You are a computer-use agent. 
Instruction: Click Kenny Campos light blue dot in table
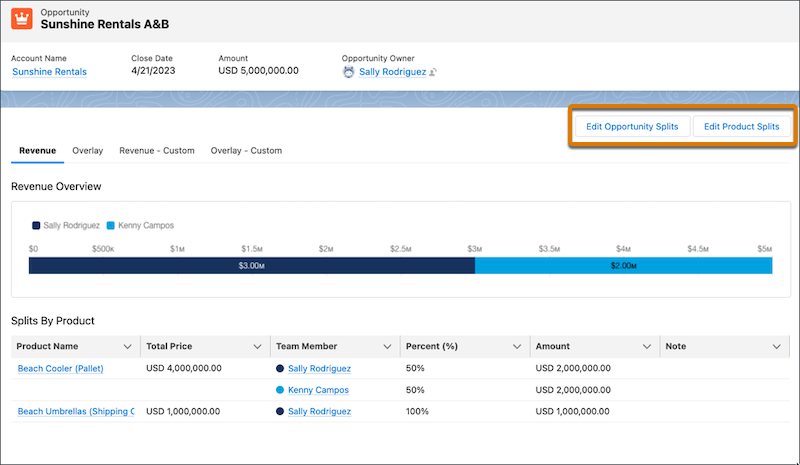coord(280,390)
